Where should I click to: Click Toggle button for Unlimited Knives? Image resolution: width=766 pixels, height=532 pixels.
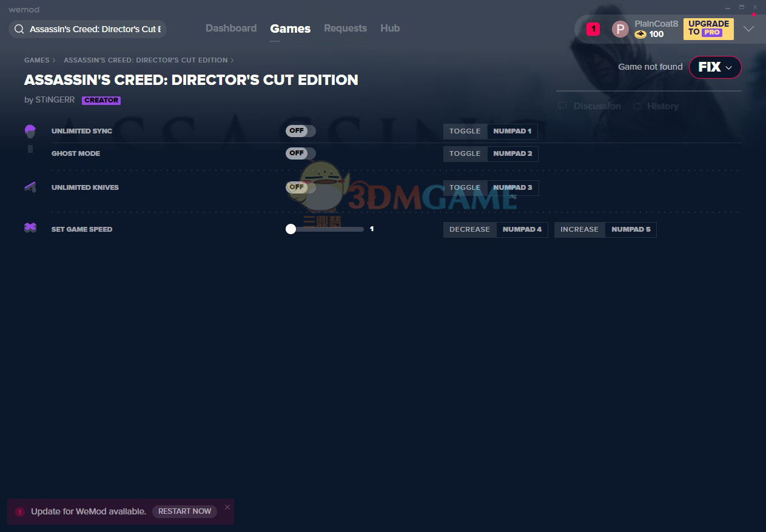tap(465, 187)
